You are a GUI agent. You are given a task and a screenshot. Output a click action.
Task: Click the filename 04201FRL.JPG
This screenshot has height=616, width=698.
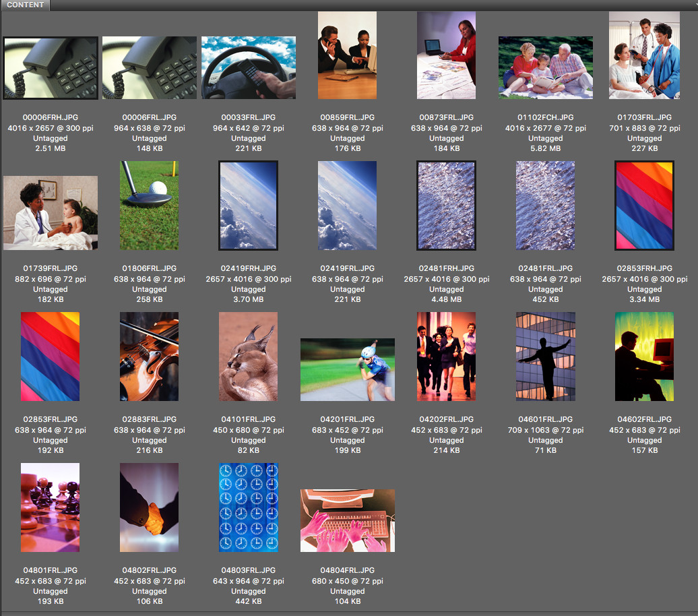[347, 420]
